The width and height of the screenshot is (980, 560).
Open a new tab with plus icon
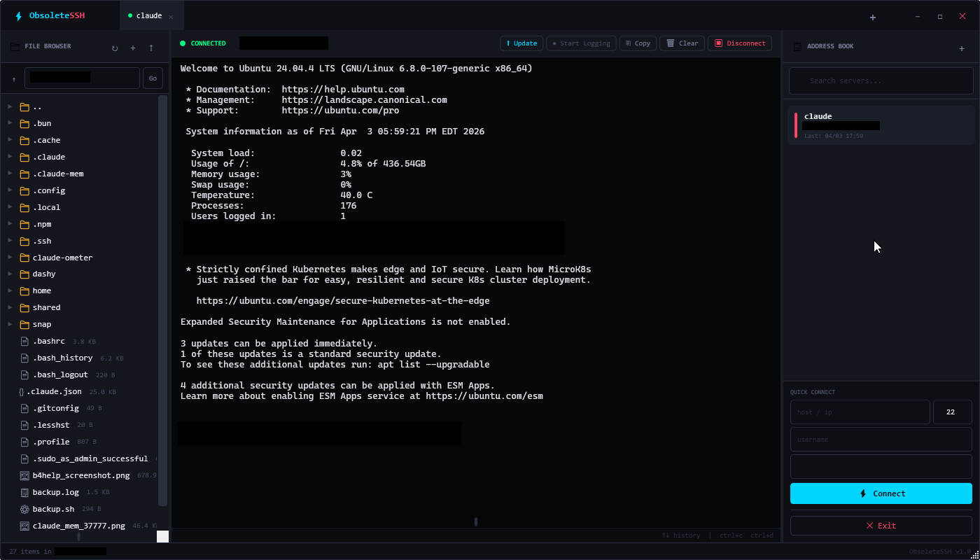coord(873,17)
